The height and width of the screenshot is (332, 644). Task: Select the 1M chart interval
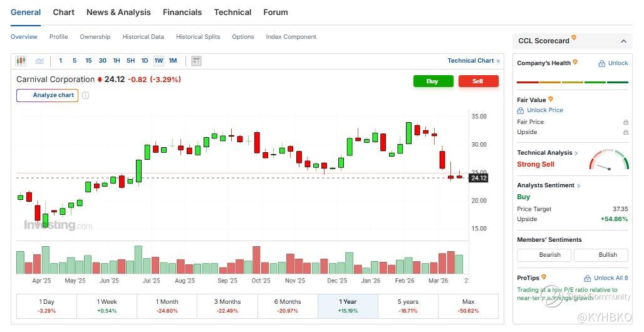pos(173,61)
